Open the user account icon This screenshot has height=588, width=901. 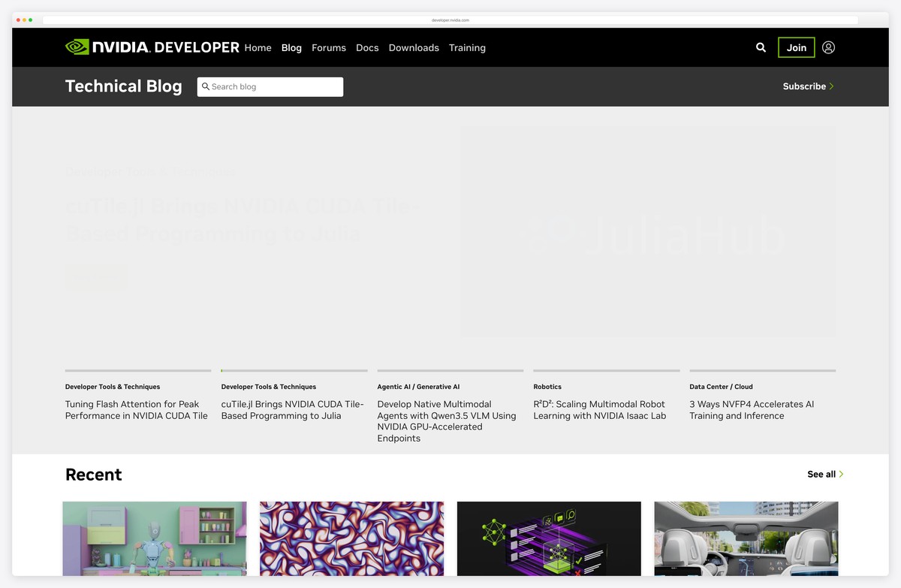coord(828,47)
